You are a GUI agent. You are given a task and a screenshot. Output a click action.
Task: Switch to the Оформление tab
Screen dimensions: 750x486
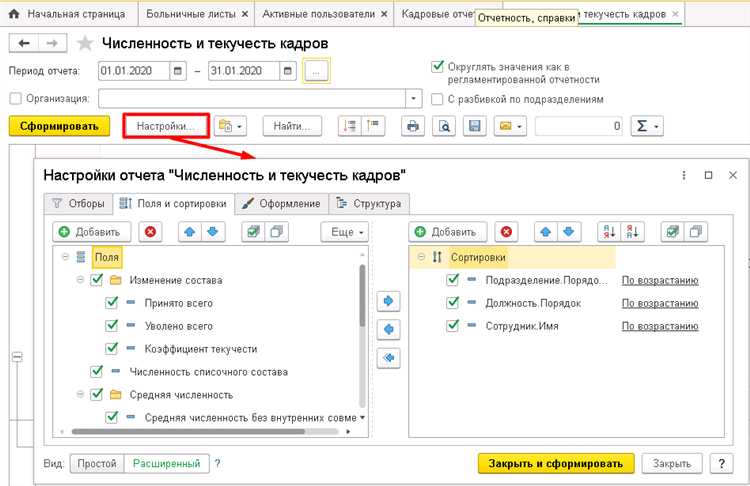pyautogui.click(x=281, y=204)
